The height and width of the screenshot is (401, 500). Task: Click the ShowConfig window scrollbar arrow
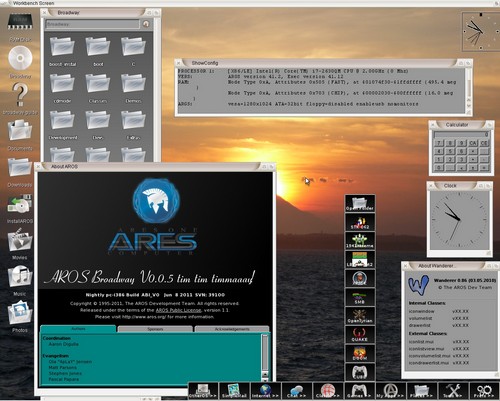[x=468, y=100]
